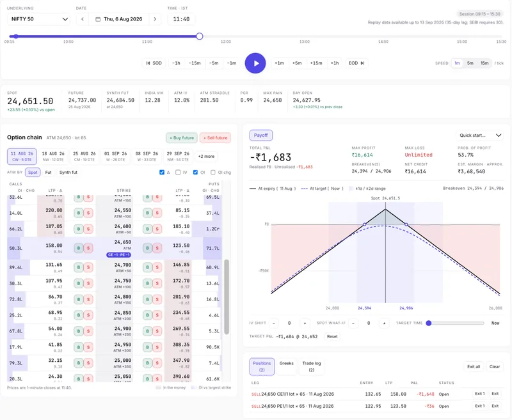The height and width of the screenshot is (420, 512).
Task: Select the 01 SEP 26 expiry tab
Action: click(x=116, y=156)
